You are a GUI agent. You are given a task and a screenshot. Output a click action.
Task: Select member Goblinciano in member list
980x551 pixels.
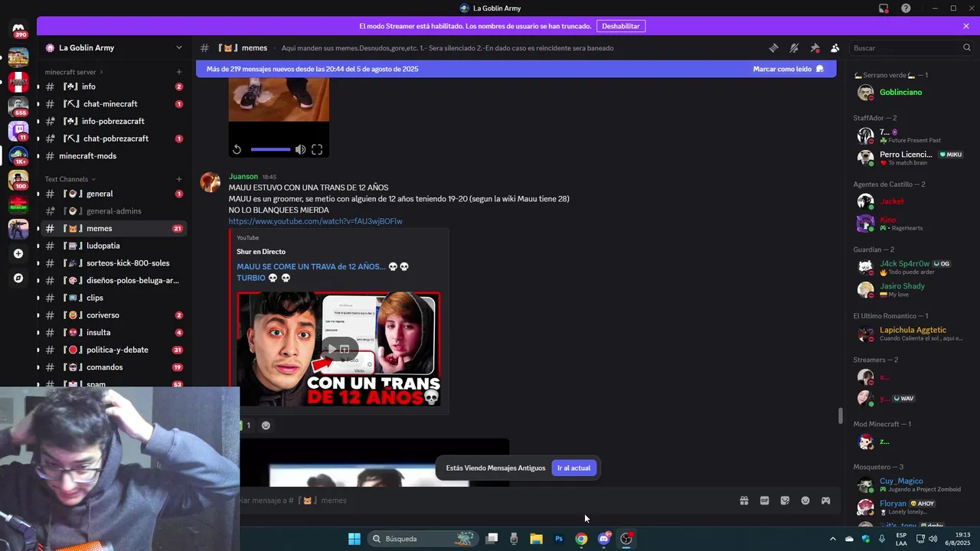(910, 93)
